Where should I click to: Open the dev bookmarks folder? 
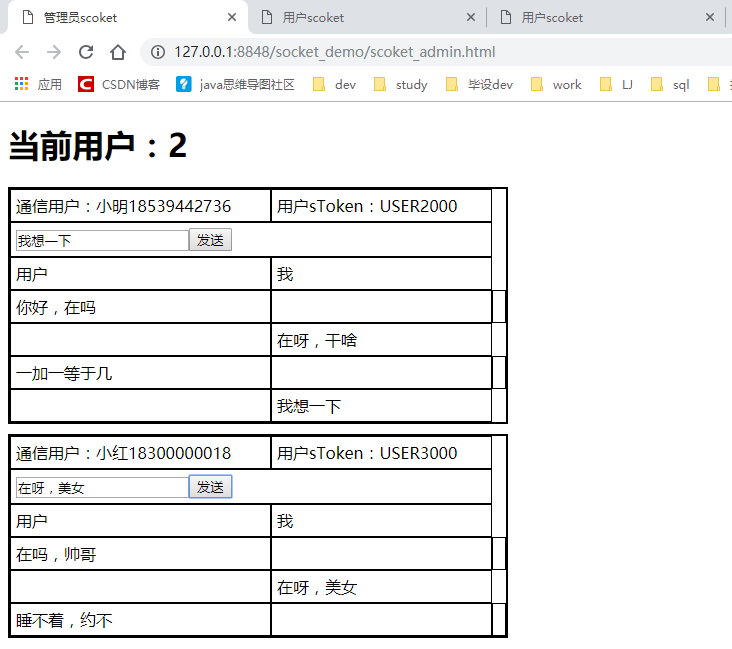[x=334, y=84]
